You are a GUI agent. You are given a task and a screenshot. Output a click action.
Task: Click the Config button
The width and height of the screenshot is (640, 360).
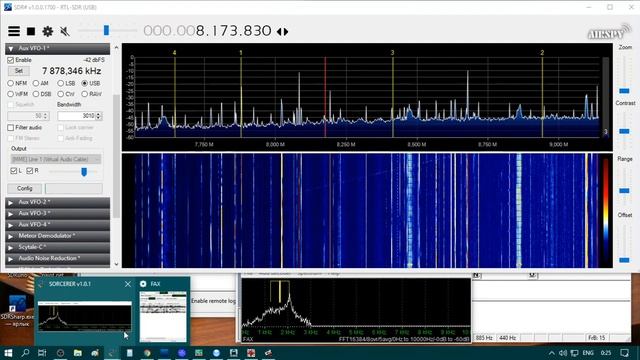pyautogui.click(x=24, y=189)
